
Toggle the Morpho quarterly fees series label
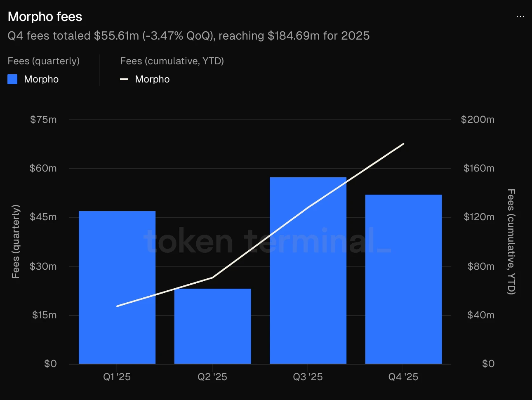(x=41, y=79)
